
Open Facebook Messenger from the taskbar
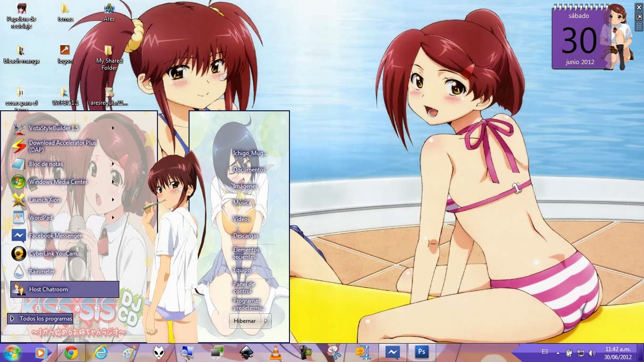(392, 352)
